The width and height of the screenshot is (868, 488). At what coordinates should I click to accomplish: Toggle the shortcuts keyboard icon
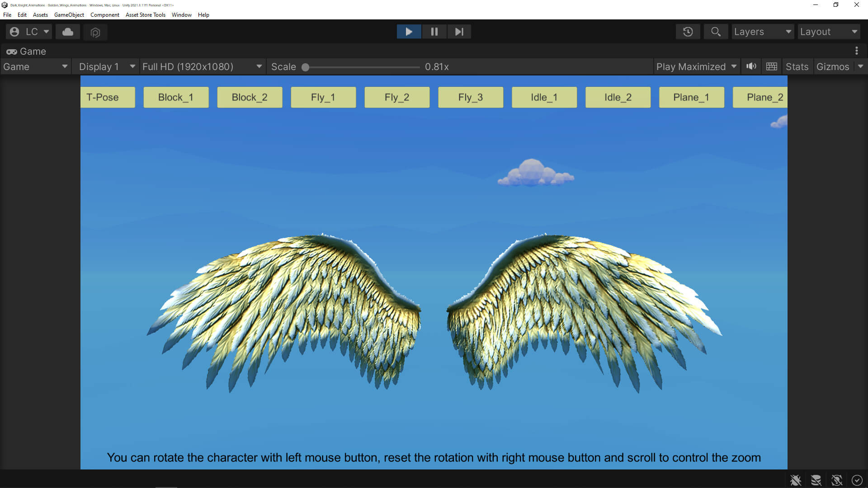coord(772,66)
